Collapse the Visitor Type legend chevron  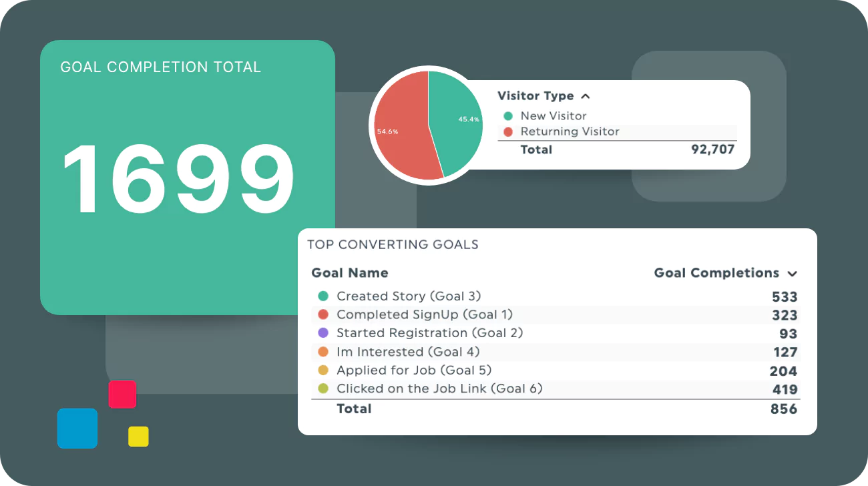586,95
